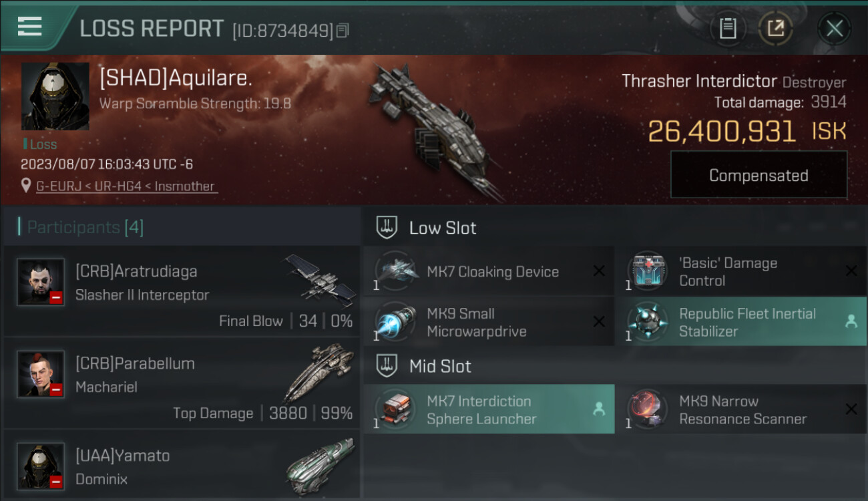This screenshot has height=501, width=868.
Task: Open Aquilare's pilot portrait
Action: point(55,96)
